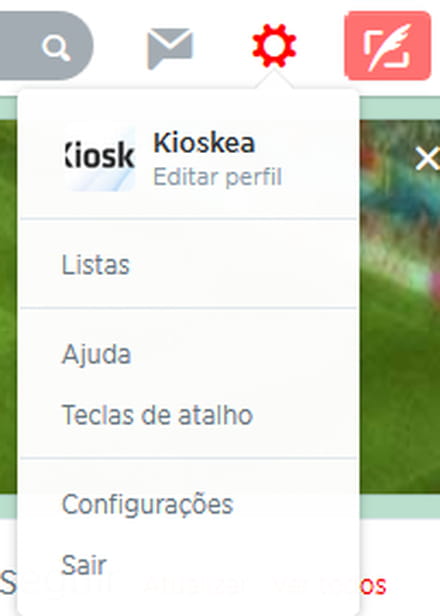Dismiss banner with white X icon
Image resolution: width=440 pixels, height=616 pixels.
point(428,159)
